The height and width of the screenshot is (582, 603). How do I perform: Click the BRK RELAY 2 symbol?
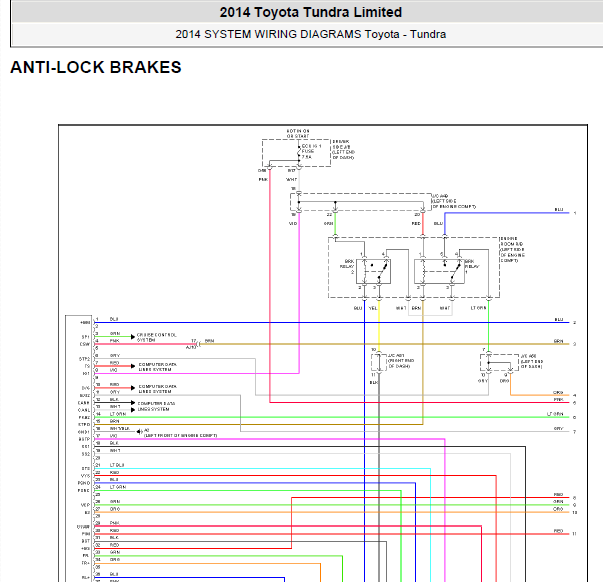coord(373,271)
